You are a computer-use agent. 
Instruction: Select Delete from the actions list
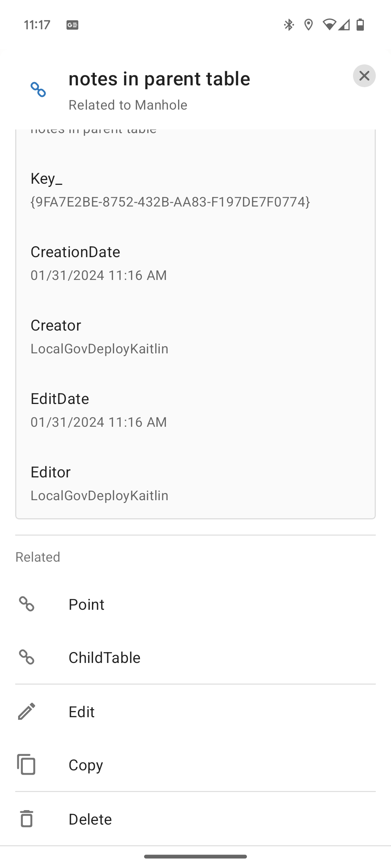[x=90, y=819]
